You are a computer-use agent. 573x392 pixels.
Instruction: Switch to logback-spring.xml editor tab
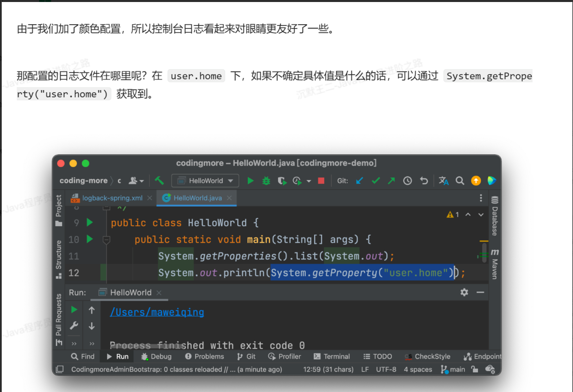click(x=112, y=198)
